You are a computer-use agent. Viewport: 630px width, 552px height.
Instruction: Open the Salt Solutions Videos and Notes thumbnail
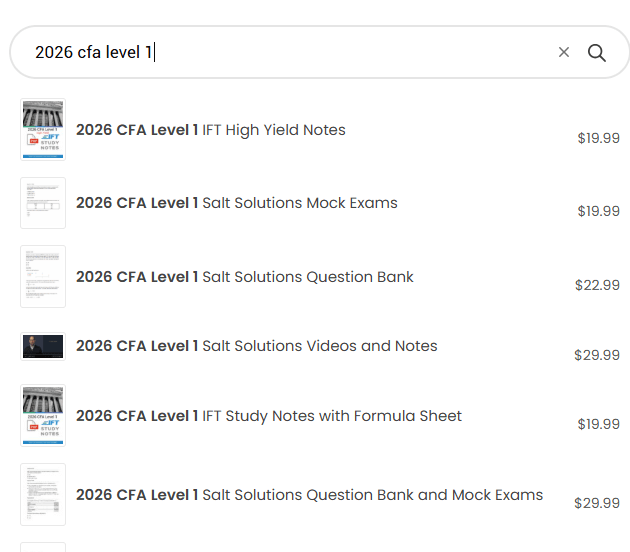(x=43, y=346)
